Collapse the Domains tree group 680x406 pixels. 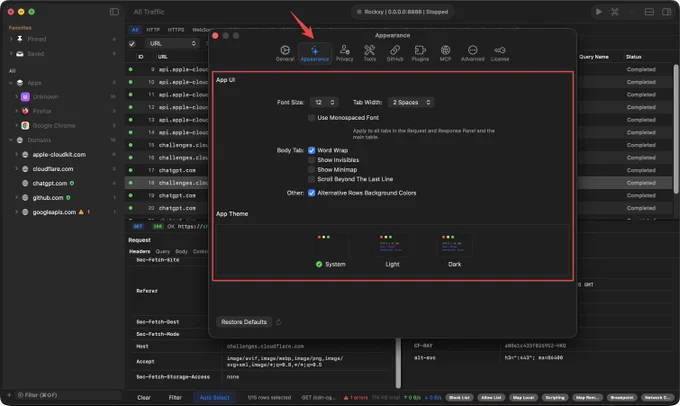pyautogui.click(x=11, y=140)
